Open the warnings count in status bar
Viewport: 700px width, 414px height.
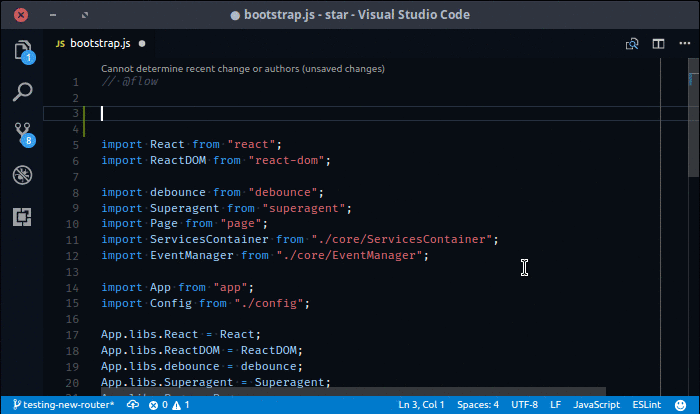click(x=181, y=405)
